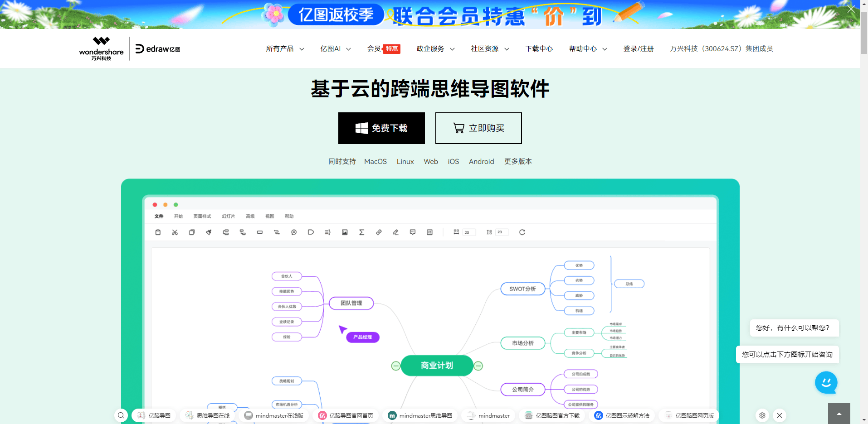Click the clipboard paste icon
Viewport: 868px width, 424px height.
pyautogui.click(x=158, y=232)
